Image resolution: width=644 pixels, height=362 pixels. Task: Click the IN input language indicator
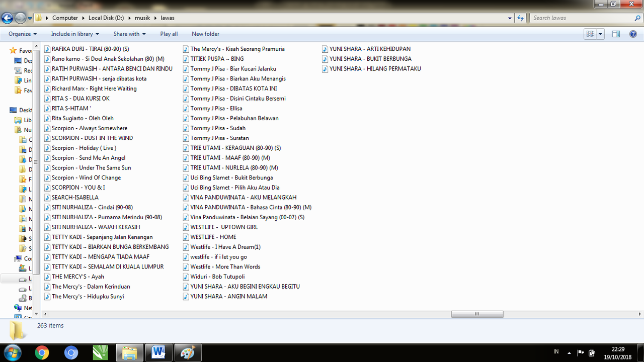coord(556,352)
